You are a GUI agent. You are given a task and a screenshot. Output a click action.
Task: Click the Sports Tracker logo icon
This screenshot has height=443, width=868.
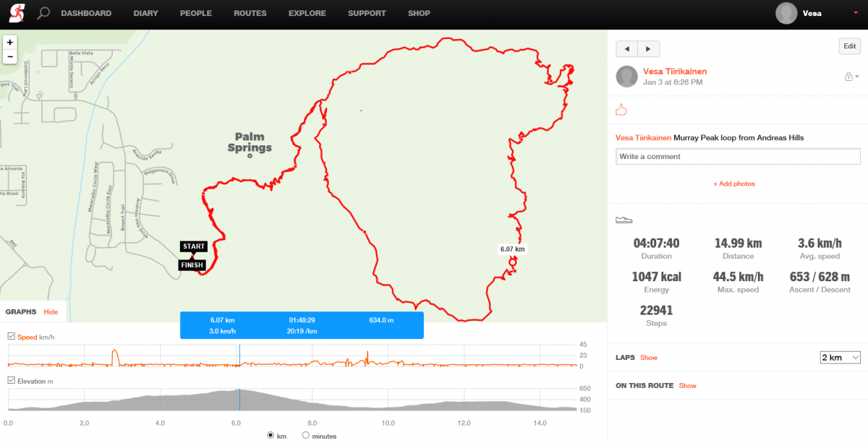point(14,13)
